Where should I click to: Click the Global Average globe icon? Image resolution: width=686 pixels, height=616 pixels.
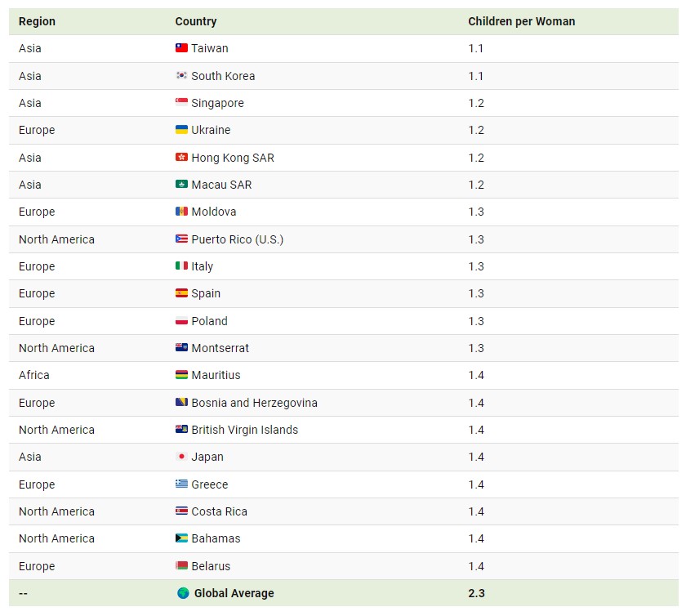(183, 593)
